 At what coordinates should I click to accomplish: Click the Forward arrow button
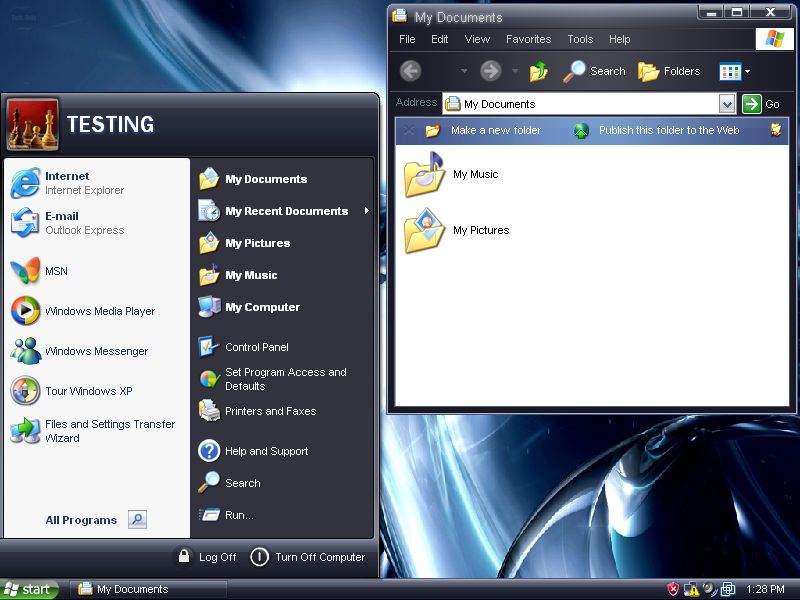(491, 71)
